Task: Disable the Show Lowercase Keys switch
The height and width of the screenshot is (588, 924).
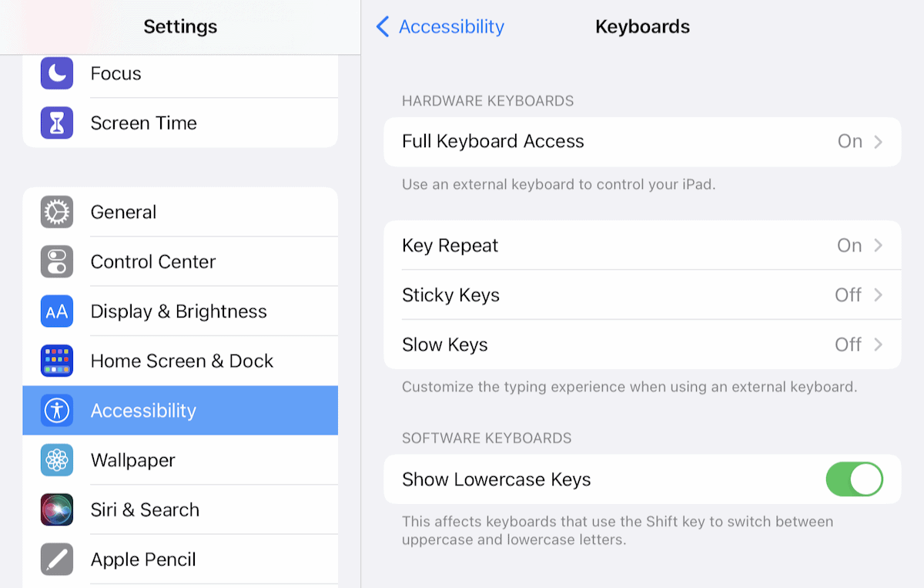Action: [854, 479]
